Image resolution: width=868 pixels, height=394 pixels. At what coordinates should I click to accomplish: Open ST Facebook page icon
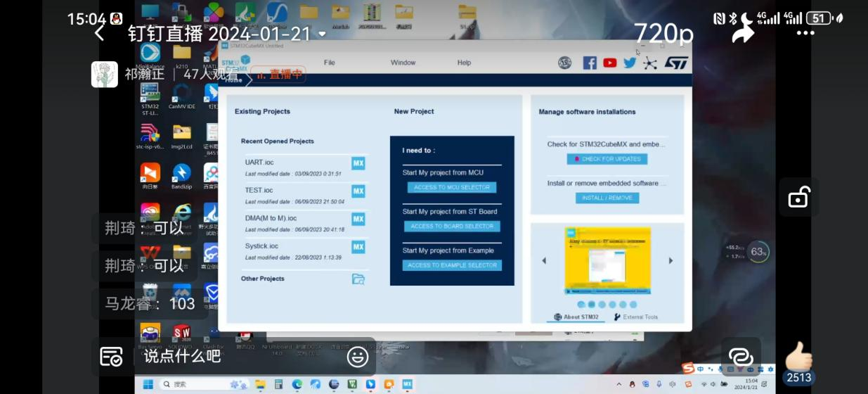coord(590,63)
